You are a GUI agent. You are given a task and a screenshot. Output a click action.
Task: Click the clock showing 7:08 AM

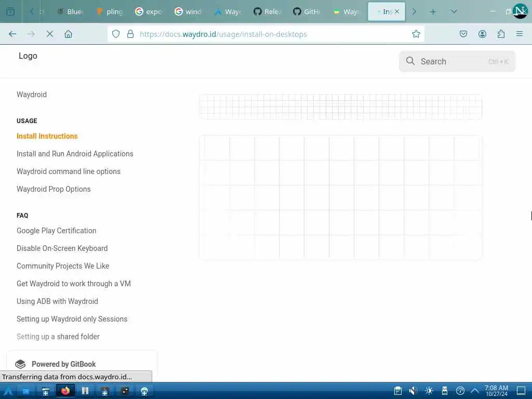(496, 391)
